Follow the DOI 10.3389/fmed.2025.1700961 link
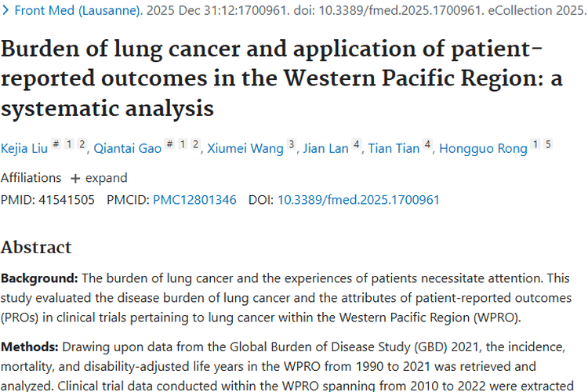Screen dimensions: 588x392 click(358, 200)
